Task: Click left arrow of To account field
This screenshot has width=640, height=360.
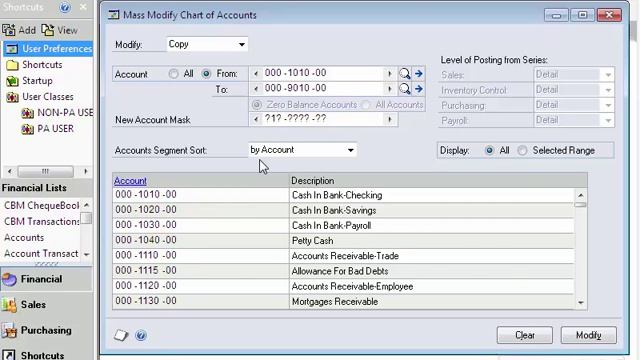Action: (x=256, y=89)
